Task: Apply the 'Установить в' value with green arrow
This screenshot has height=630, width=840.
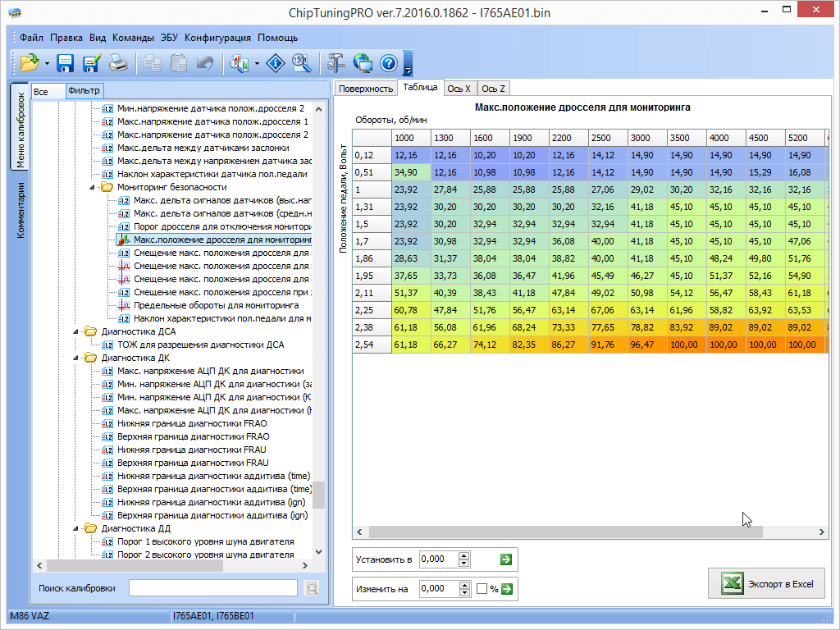Action: pos(506,559)
